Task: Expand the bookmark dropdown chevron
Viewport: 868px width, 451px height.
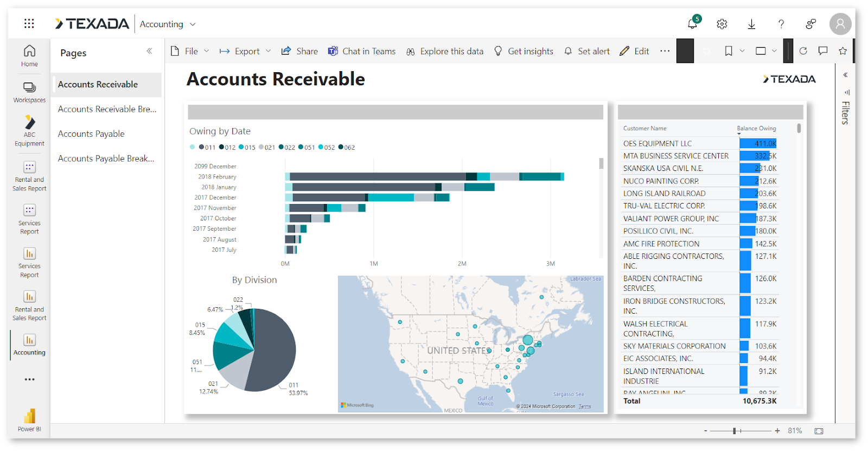Action: (742, 51)
